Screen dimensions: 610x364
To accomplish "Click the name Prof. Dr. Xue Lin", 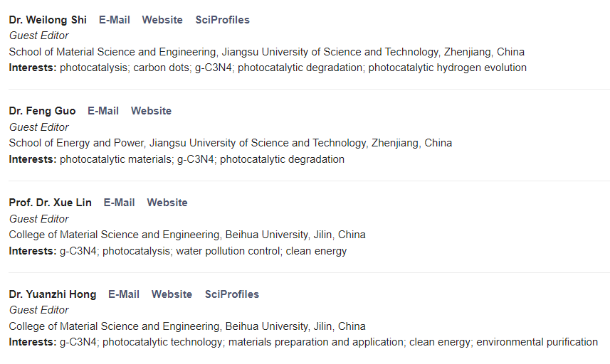I will 50,203.
